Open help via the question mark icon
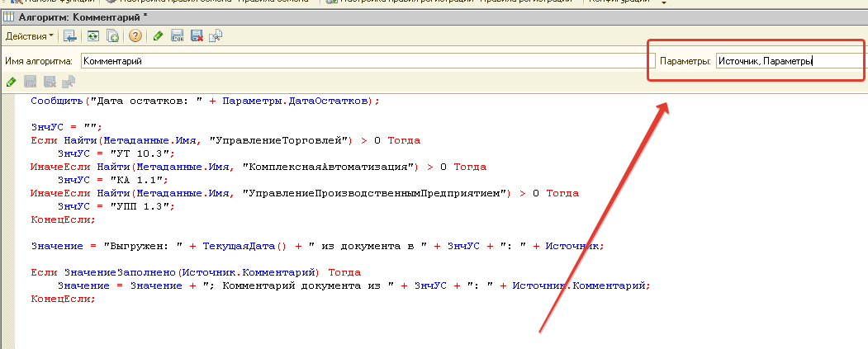868x349 pixels. coord(135,36)
